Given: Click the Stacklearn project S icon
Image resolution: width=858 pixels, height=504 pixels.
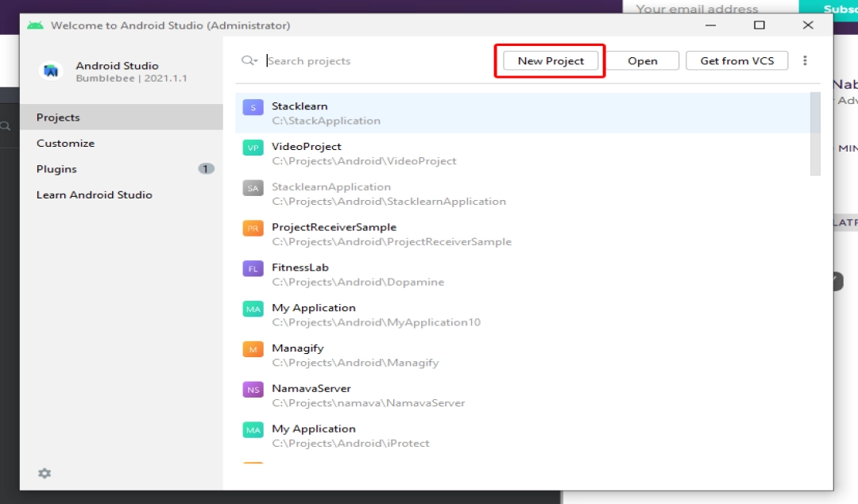Looking at the screenshot, I should tap(253, 108).
